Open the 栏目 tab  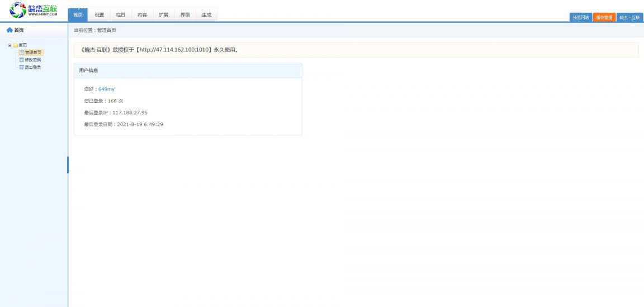[120, 15]
